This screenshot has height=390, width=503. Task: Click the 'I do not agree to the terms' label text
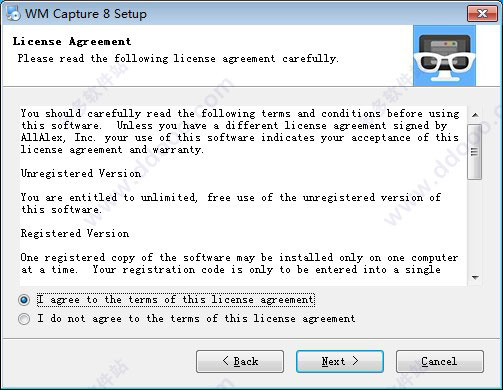tap(196, 319)
